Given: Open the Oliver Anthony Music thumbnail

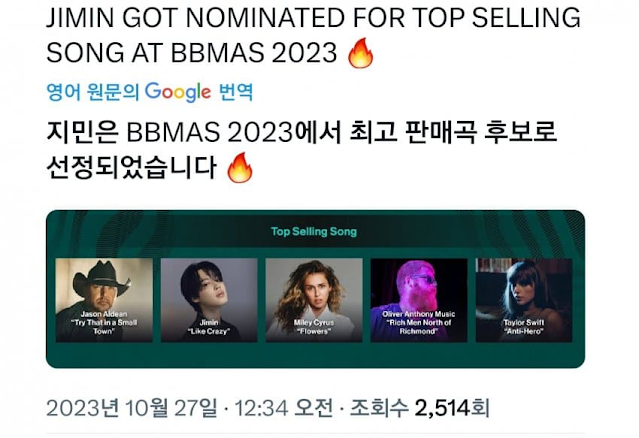Looking at the screenshot, I should [419, 300].
